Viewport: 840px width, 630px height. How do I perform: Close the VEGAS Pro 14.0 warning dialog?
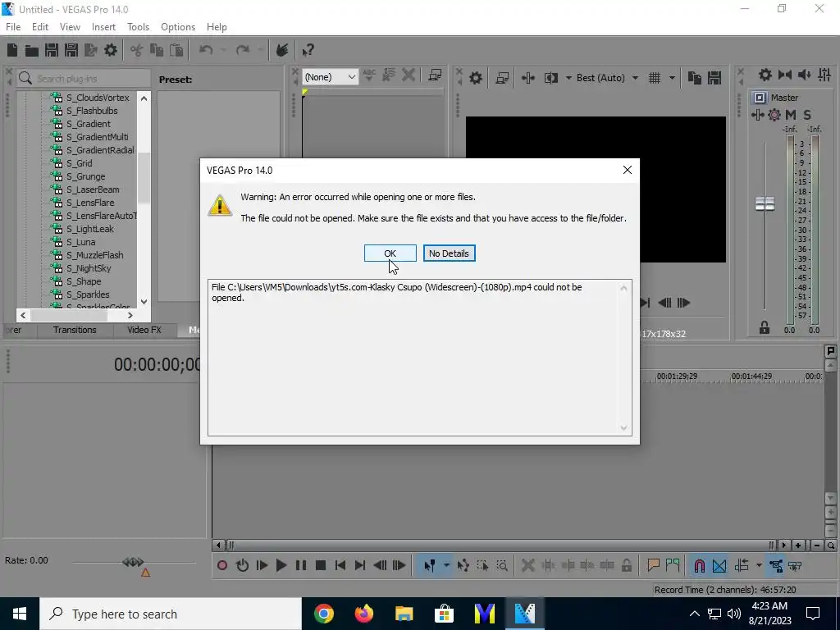pos(628,170)
